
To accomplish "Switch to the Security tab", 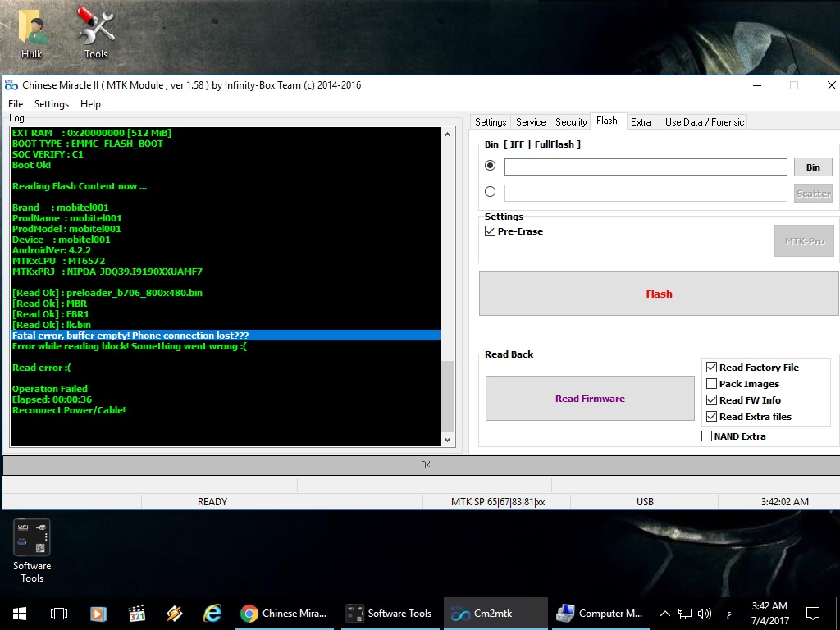I will 571,122.
